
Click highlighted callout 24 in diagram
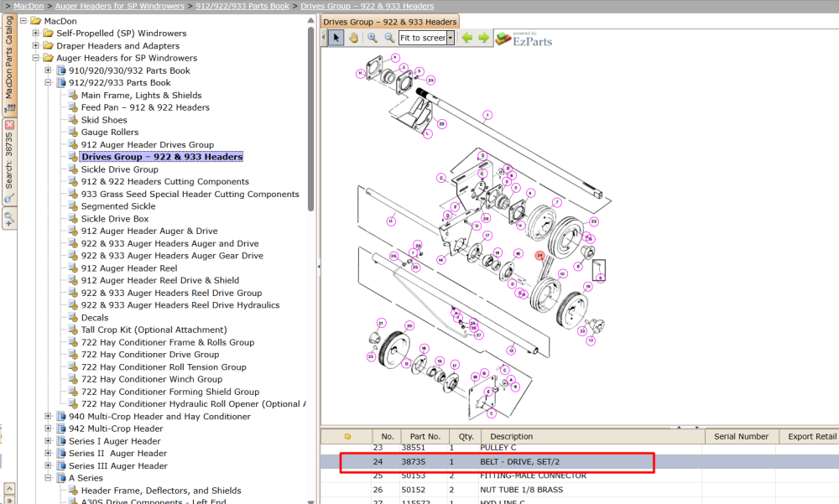point(539,255)
